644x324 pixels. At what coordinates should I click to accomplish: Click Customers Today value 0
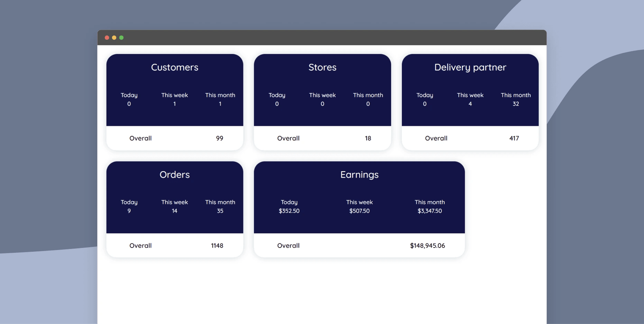[129, 104]
